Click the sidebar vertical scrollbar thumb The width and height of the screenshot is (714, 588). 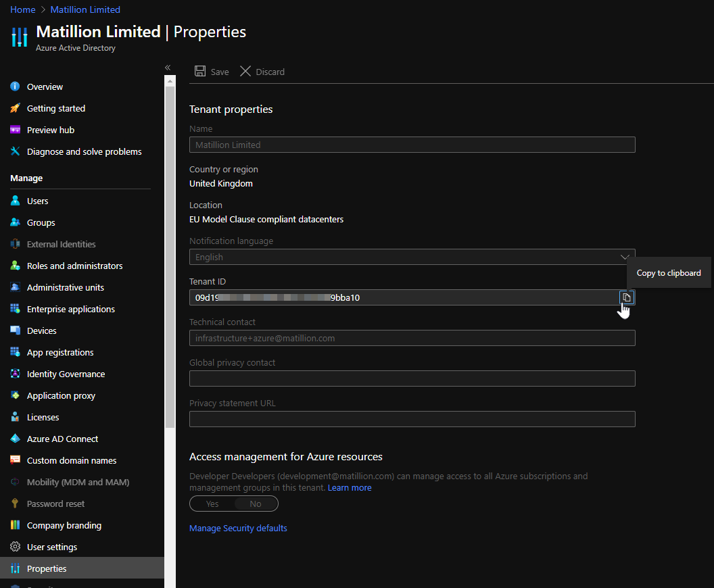(170, 257)
